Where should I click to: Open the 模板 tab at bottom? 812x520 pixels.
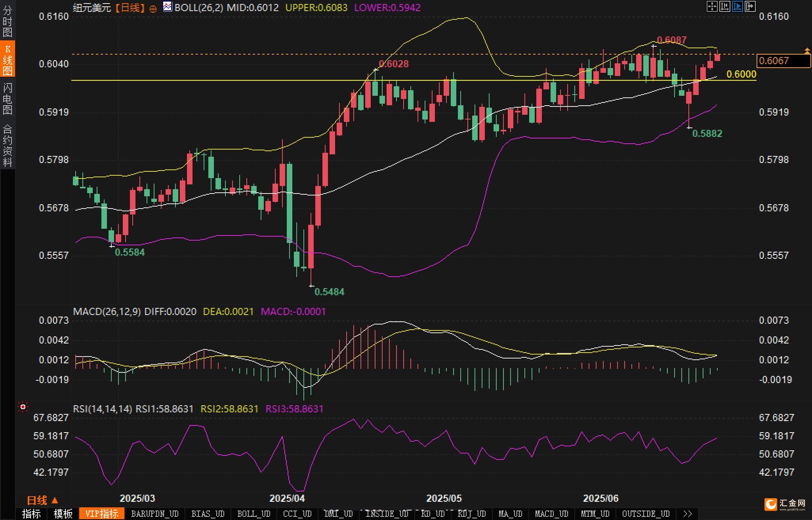click(63, 514)
